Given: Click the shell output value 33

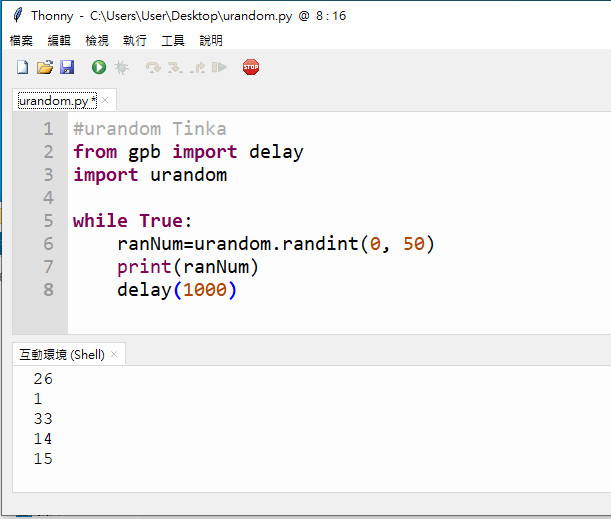Looking at the screenshot, I should (x=43, y=419).
